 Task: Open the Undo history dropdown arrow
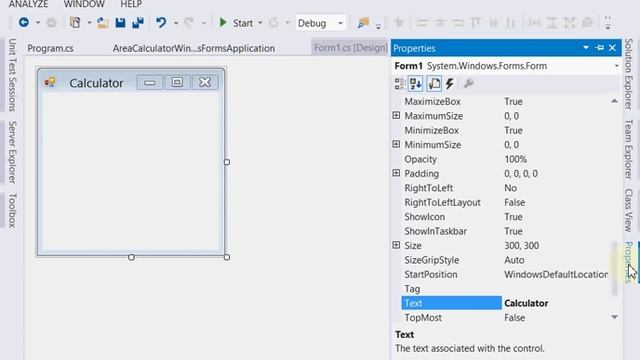click(176, 23)
